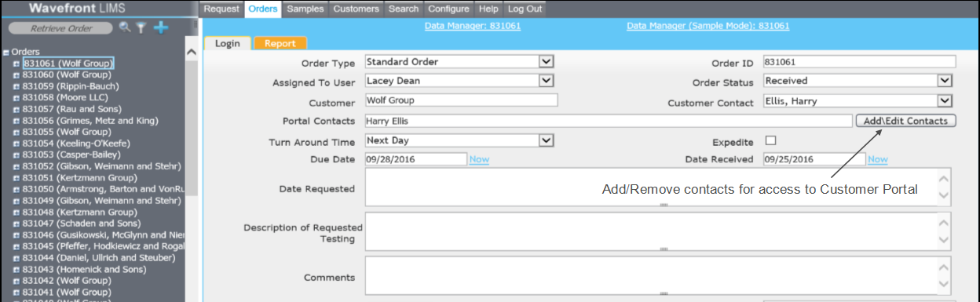Open the Help menu tab
The width and height of the screenshot is (980, 302).
pos(488,9)
